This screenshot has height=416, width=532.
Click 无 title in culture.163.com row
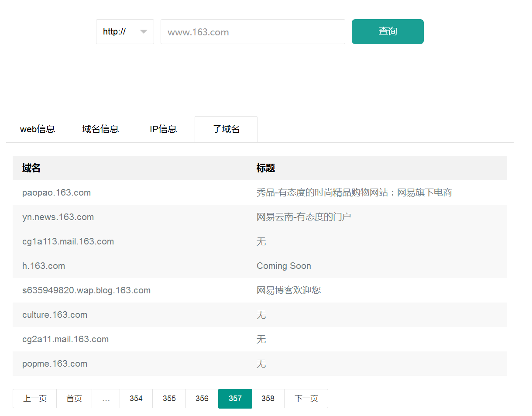261,315
